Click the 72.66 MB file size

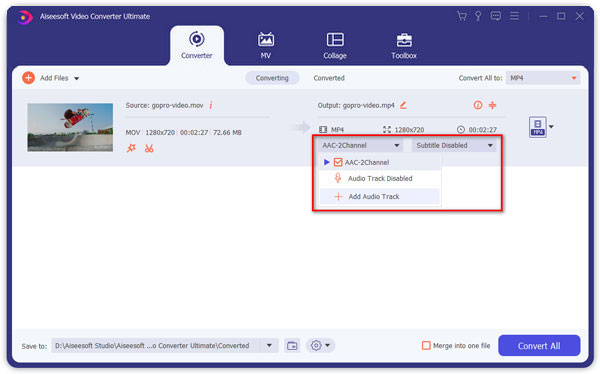click(227, 132)
